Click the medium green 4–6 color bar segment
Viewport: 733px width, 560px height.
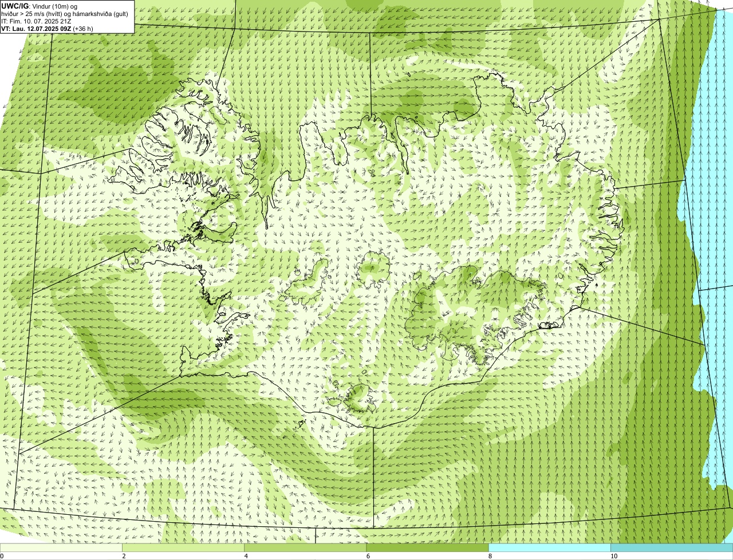305,548
